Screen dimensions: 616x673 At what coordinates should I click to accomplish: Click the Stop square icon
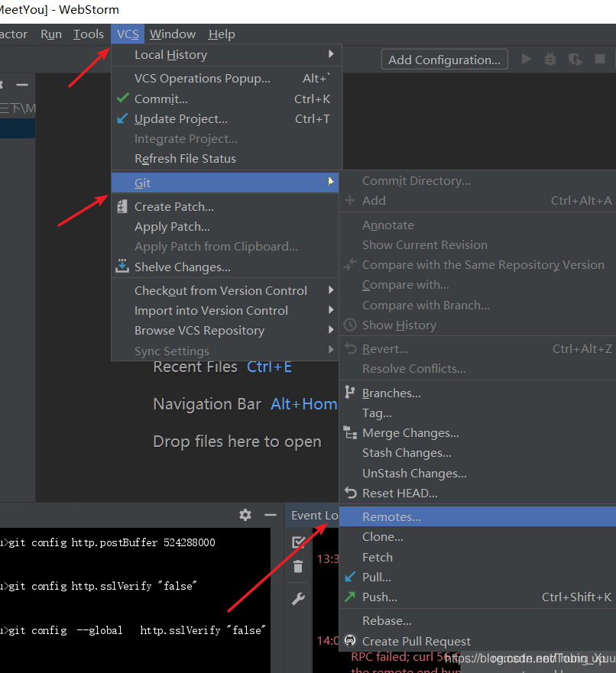[x=600, y=59]
